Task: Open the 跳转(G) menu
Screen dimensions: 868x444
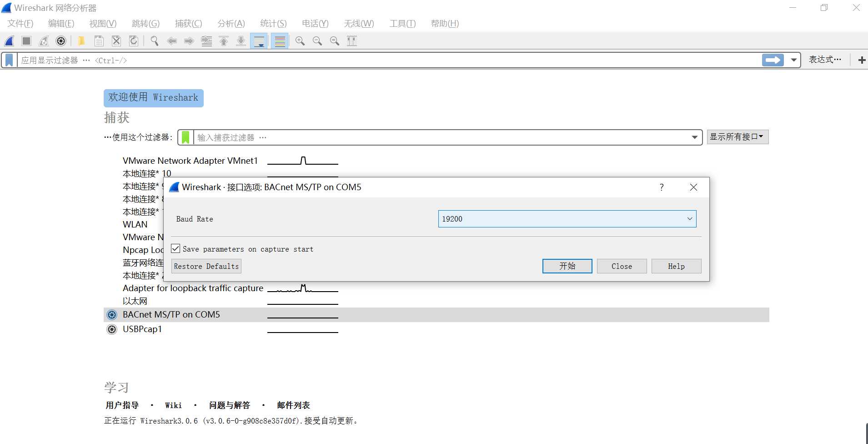Action: (x=146, y=24)
